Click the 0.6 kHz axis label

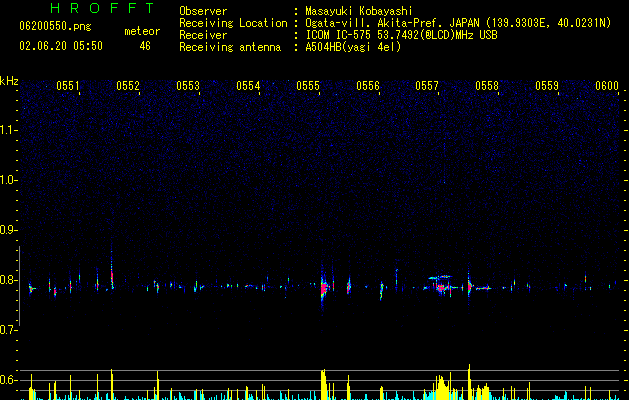click(8, 380)
